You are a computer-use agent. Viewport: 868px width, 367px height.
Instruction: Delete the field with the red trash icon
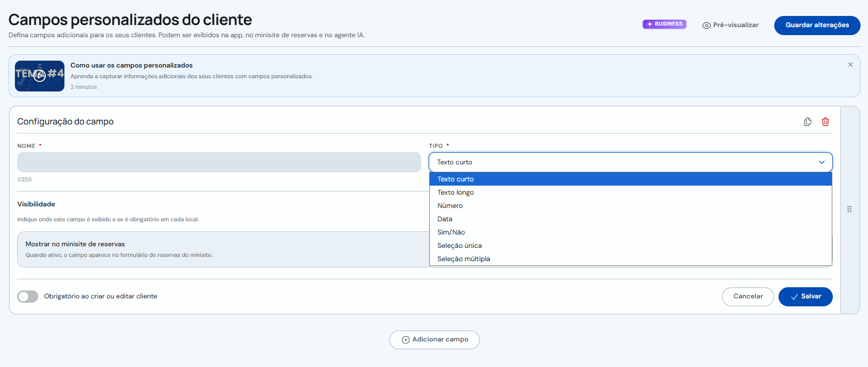[825, 122]
